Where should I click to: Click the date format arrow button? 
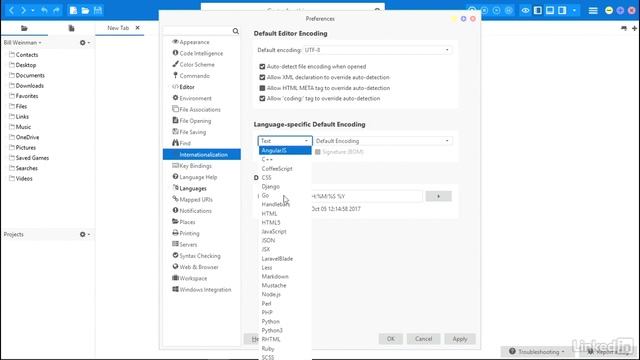(x=438, y=196)
